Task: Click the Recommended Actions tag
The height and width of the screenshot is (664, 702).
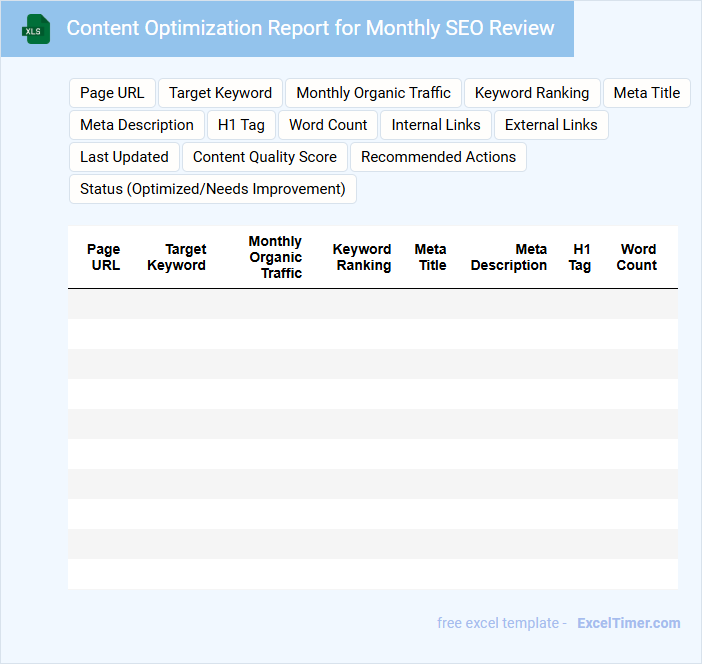Action: [x=438, y=157]
